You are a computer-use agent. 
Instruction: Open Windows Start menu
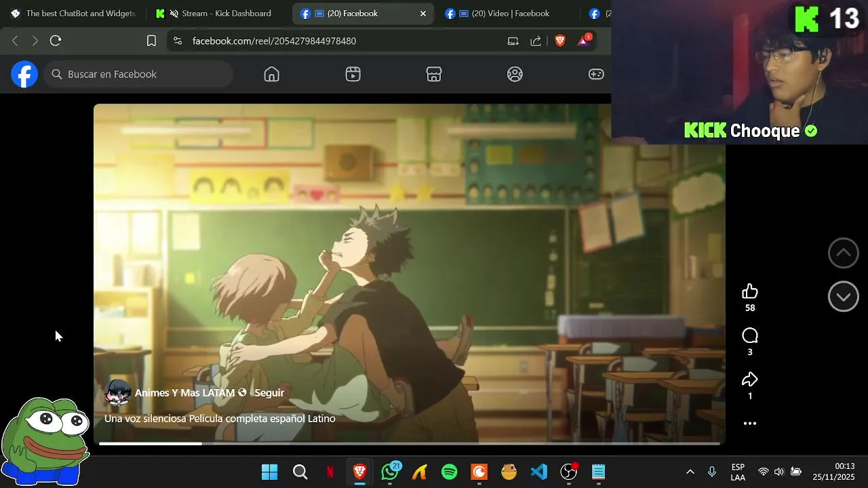tap(269, 472)
